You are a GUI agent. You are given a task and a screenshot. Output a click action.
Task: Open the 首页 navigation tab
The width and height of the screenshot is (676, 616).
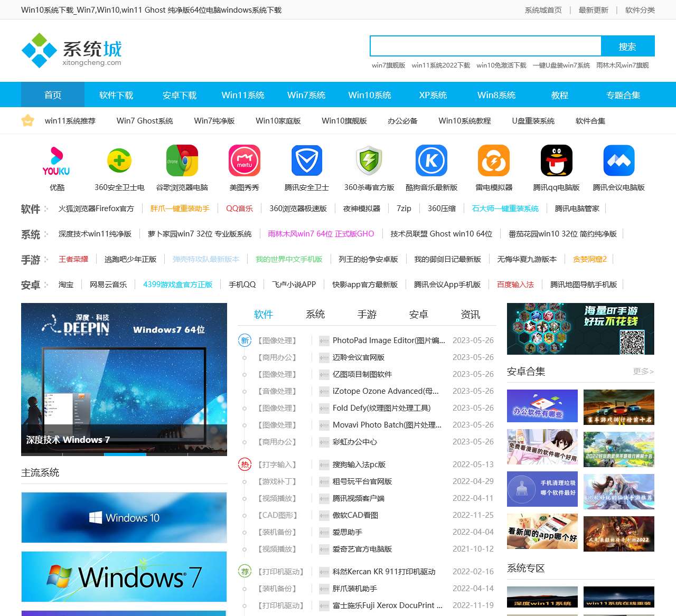pos(53,95)
